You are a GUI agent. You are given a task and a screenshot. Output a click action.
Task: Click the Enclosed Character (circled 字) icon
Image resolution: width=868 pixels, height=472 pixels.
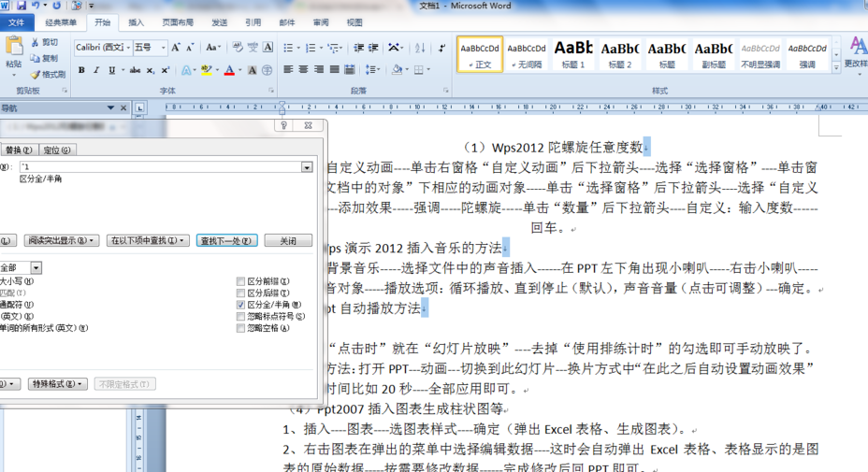(267, 70)
